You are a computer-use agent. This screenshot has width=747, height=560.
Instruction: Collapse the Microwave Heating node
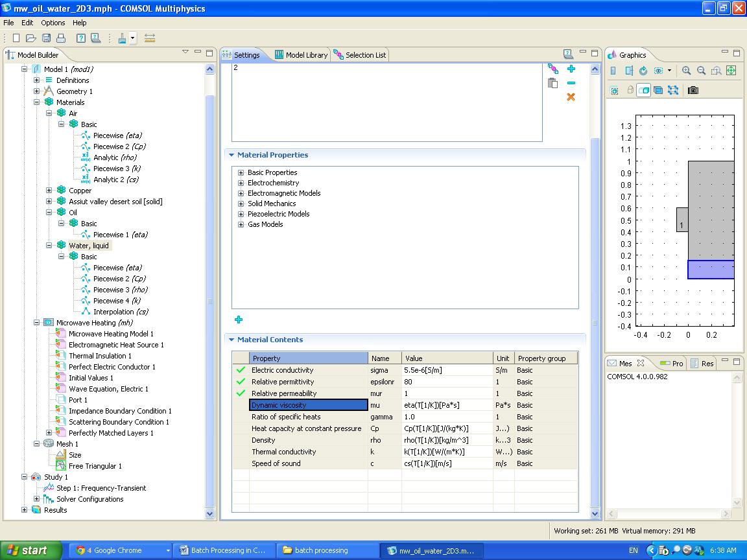[x=36, y=323]
